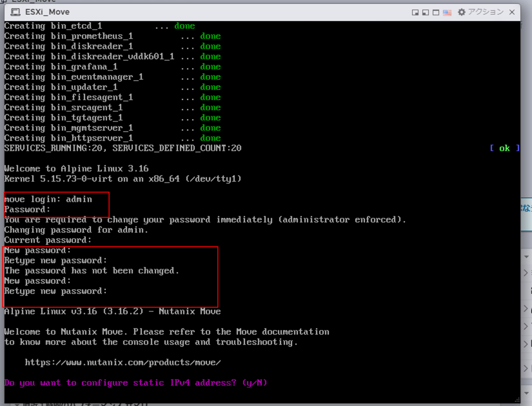Click the 'move login: admin' line

(x=48, y=199)
